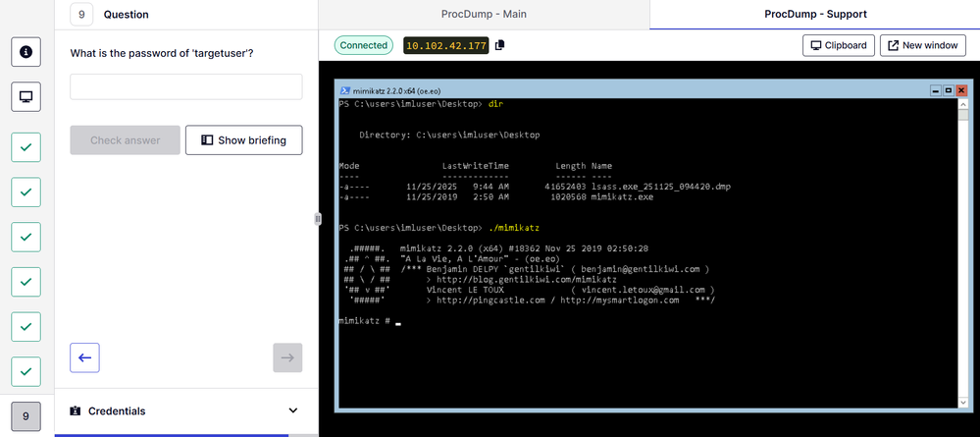The width and height of the screenshot is (980, 437).
Task: Copy the IP address with copy icon
Action: point(500,45)
